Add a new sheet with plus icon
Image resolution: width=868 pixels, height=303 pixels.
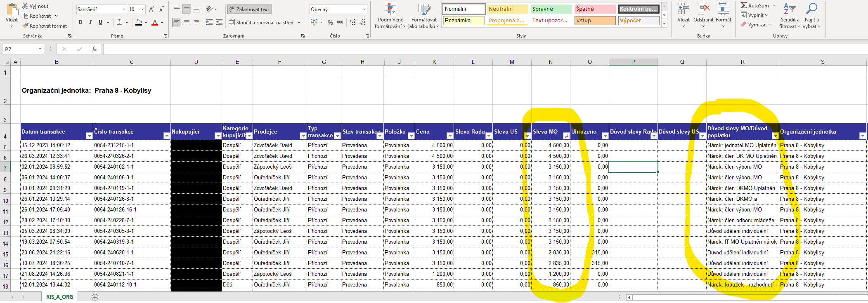pyautogui.click(x=95, y=297)
